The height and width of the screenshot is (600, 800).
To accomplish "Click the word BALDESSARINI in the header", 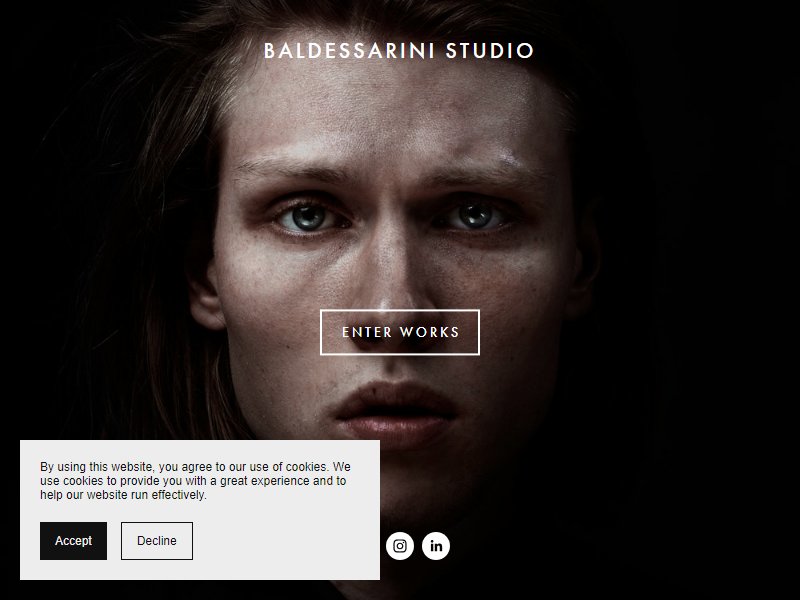I will pos(349,51).
